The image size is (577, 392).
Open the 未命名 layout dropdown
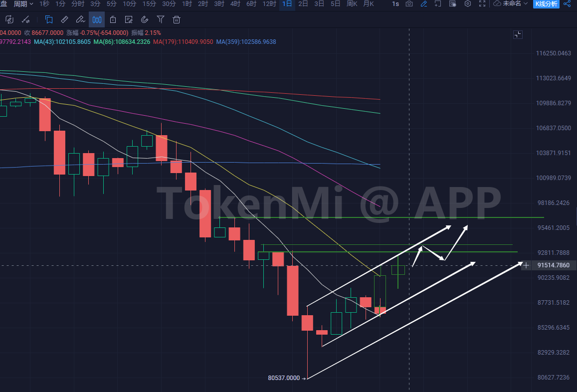[511, 4]
